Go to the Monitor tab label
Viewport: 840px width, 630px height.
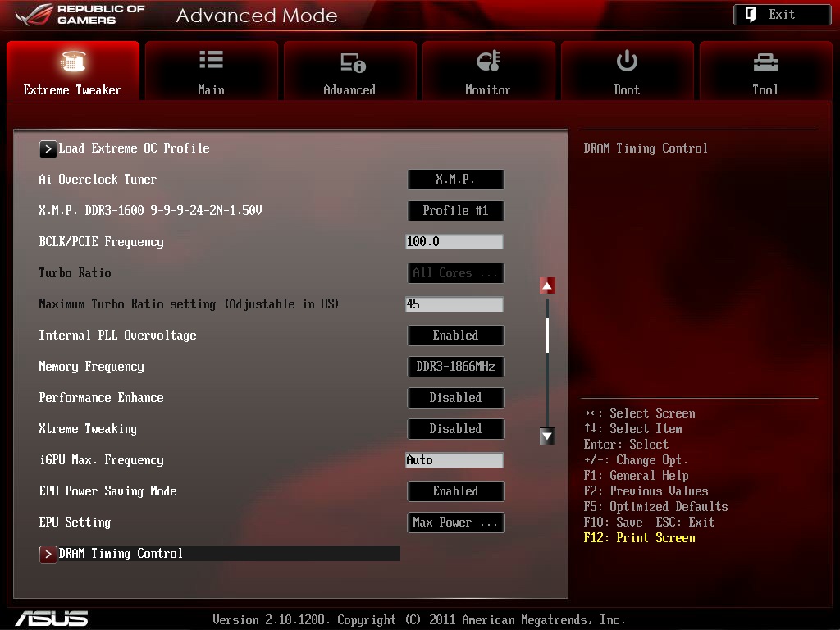tap(488, 90)
